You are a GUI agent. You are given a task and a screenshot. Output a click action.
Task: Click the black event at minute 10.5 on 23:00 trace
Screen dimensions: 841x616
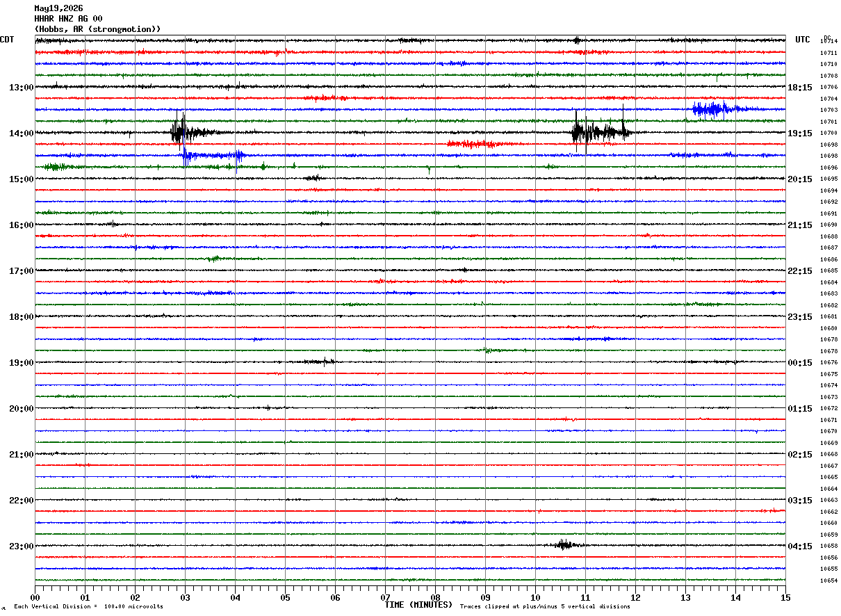(x=565, y=545)
